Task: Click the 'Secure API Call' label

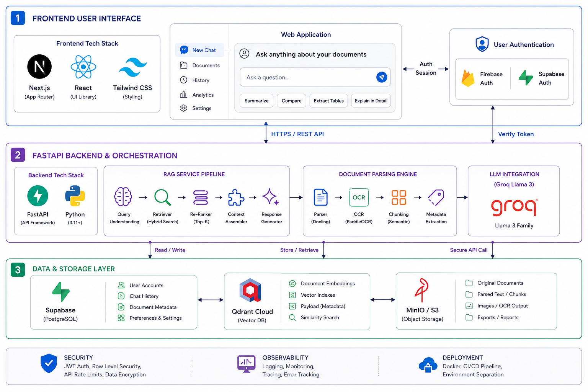Action: (x=469, y=250)
